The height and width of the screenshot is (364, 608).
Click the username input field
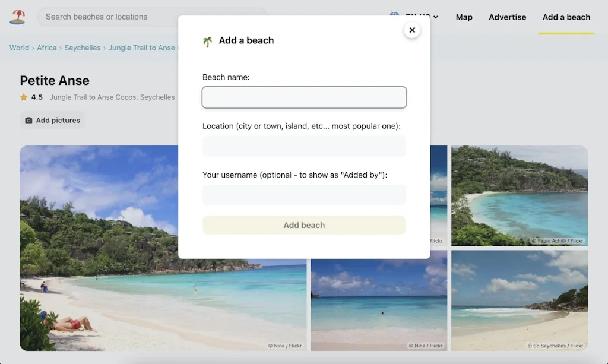(304, 195)
